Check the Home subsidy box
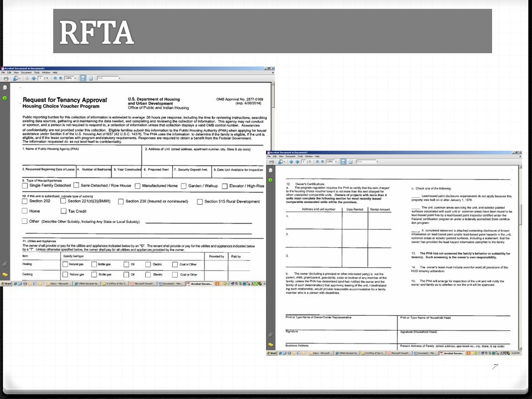Screen dimensions: 532x399 coord(24,211)
